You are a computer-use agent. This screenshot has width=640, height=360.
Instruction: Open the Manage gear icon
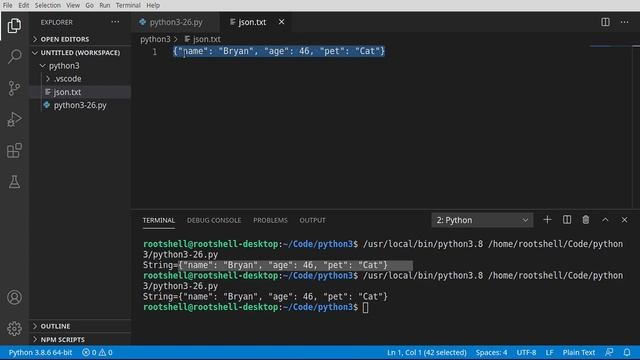pos(14,328)
